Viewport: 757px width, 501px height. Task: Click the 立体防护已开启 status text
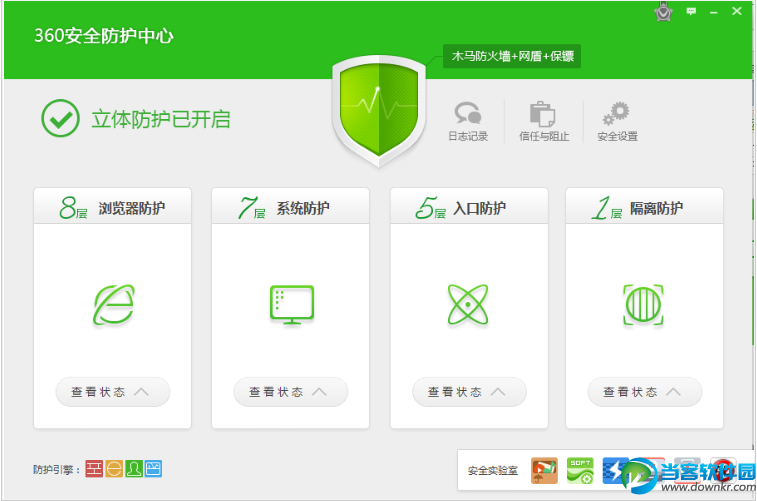[161, 119]
